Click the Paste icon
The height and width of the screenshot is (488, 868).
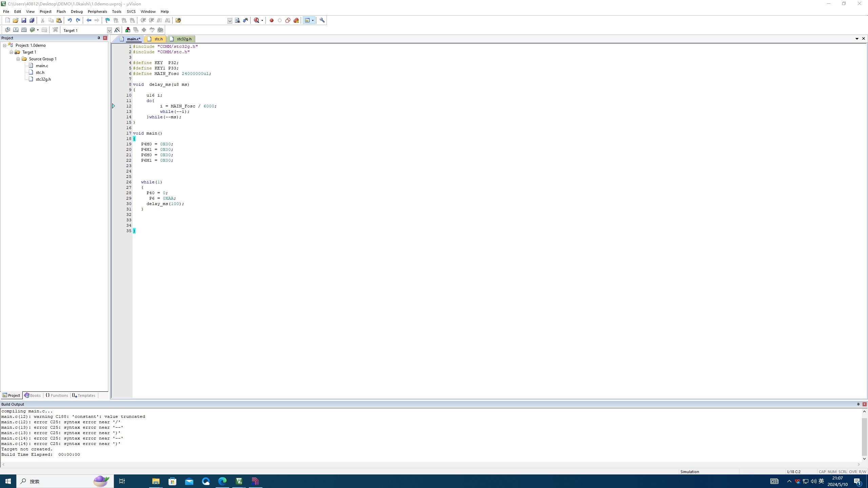59,20
